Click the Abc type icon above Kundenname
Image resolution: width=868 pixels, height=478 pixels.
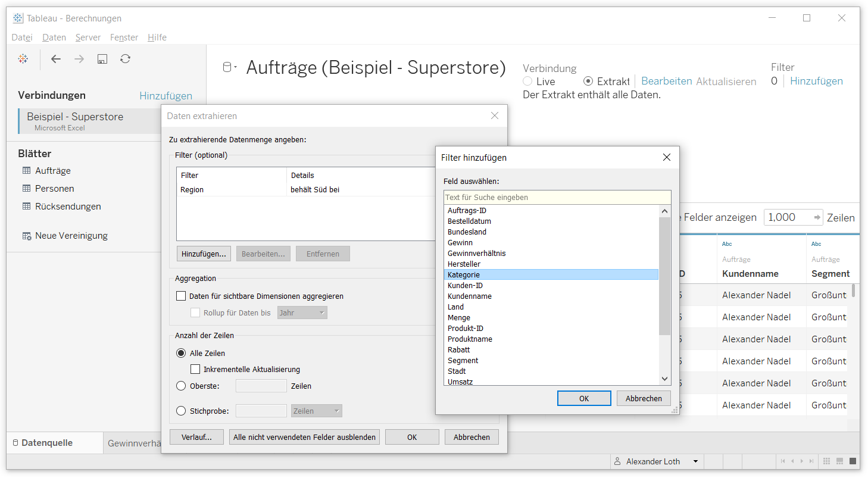(x=727, y=244)
